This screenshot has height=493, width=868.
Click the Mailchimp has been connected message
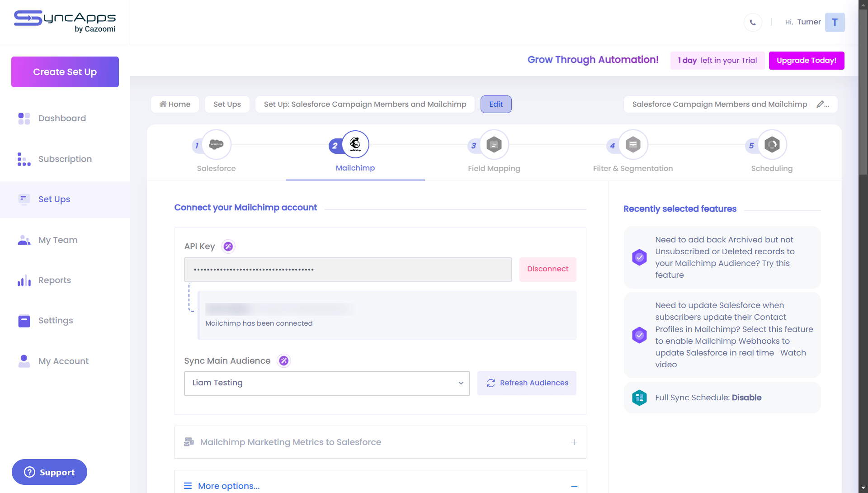[x=259, y=324]
